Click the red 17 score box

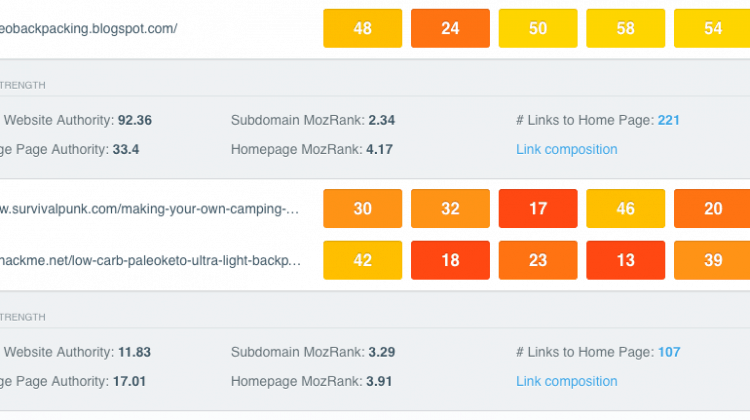click(538, 209)
